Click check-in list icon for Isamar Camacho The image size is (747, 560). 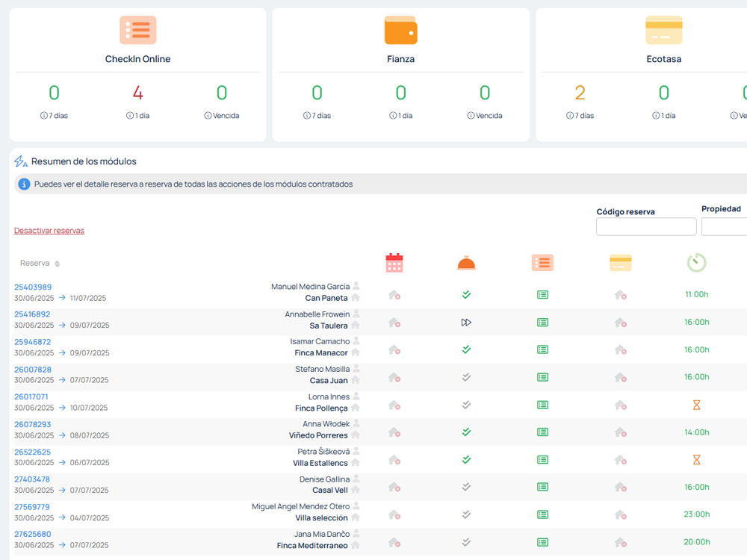click(x=542, y=349)
